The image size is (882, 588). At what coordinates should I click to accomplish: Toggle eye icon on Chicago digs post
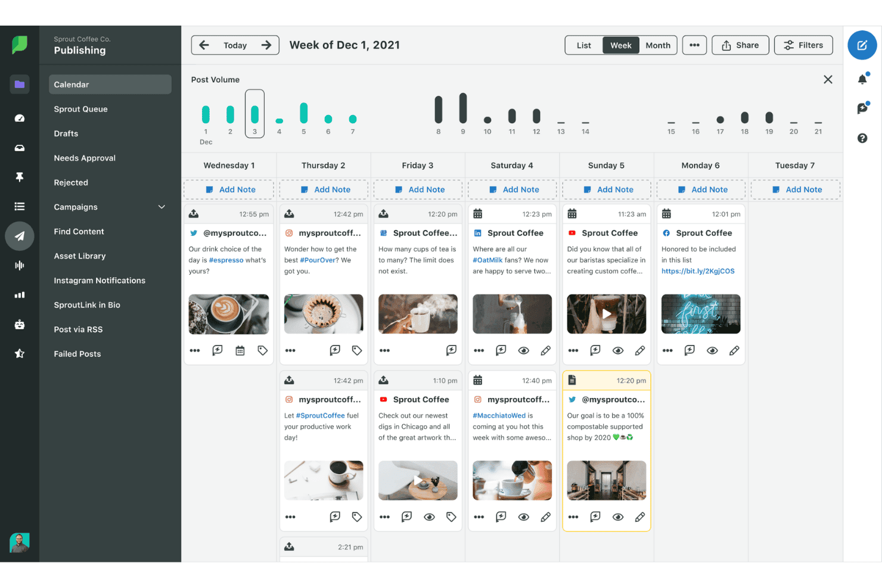429,517
